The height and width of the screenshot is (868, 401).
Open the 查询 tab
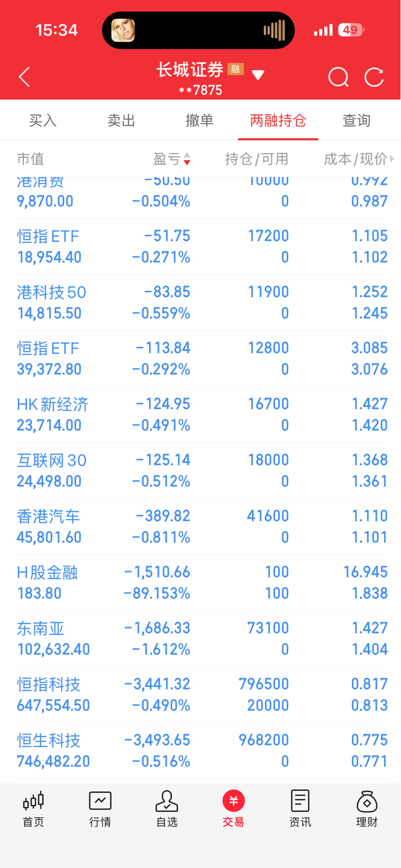click(x=357, y=120)
